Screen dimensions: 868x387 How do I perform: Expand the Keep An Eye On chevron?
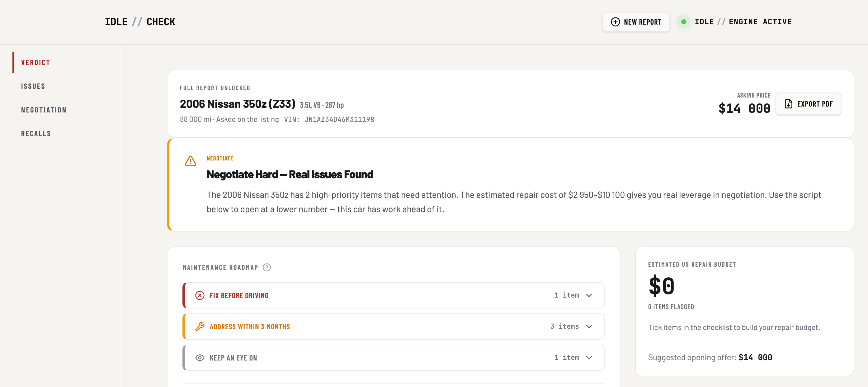pos(589,358)
